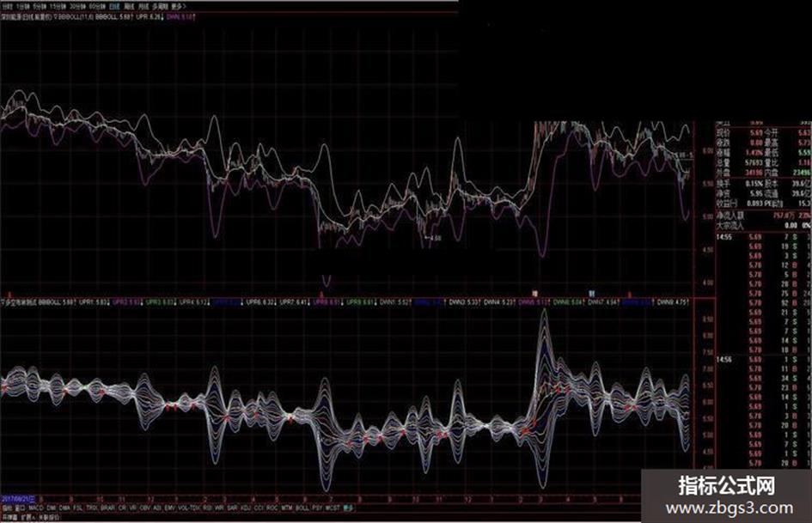The image size is (812, 523).
Task: Select the DMI indicator tab
Action: coord(52,508)
